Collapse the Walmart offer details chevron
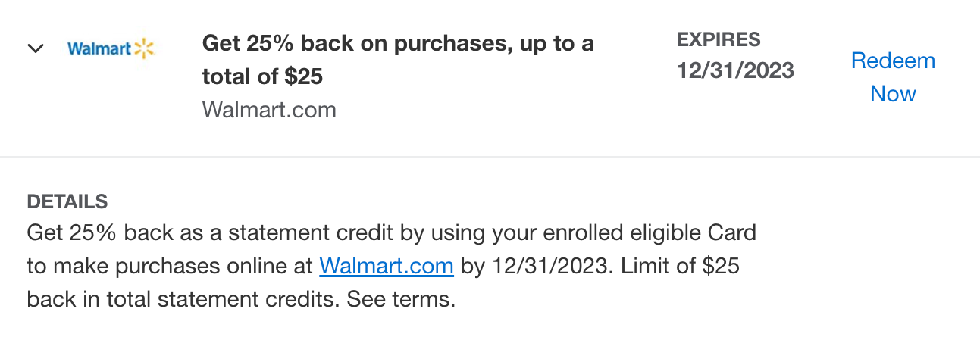Image resolution: width=980 pixels, height=337 pixels. point(35,48)
